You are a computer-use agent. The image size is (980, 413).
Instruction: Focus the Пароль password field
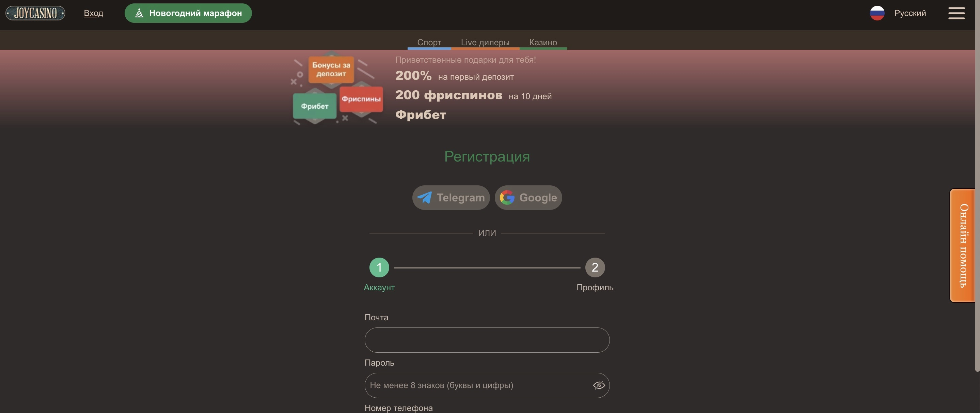pos(487,385)
